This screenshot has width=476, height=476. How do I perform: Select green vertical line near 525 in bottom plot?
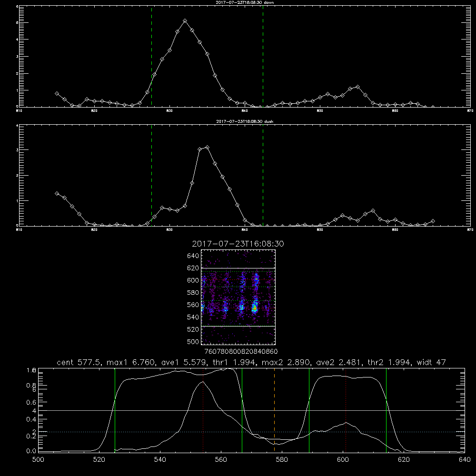pyautogui.click(x=115, y=410)
